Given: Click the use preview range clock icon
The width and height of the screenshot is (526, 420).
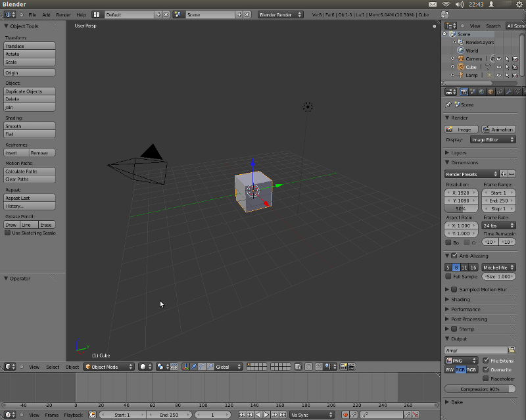Looking at the screenshot, I should click(92, 415).
